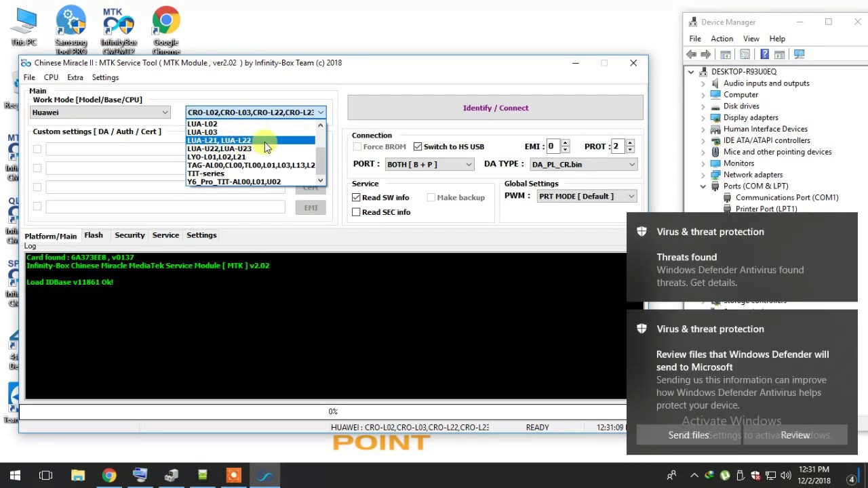Expand the Network adapters node

pyautogui.click(x=703, y=175)
